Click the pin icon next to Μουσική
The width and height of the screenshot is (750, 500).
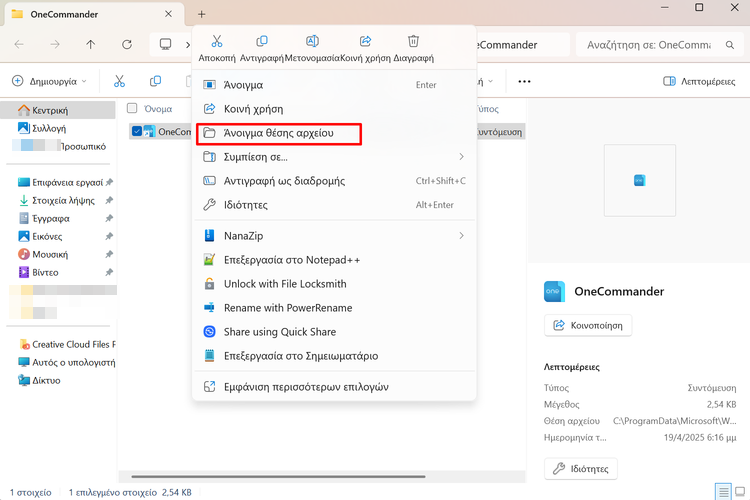pyautogui.click(x=109, y=255)
